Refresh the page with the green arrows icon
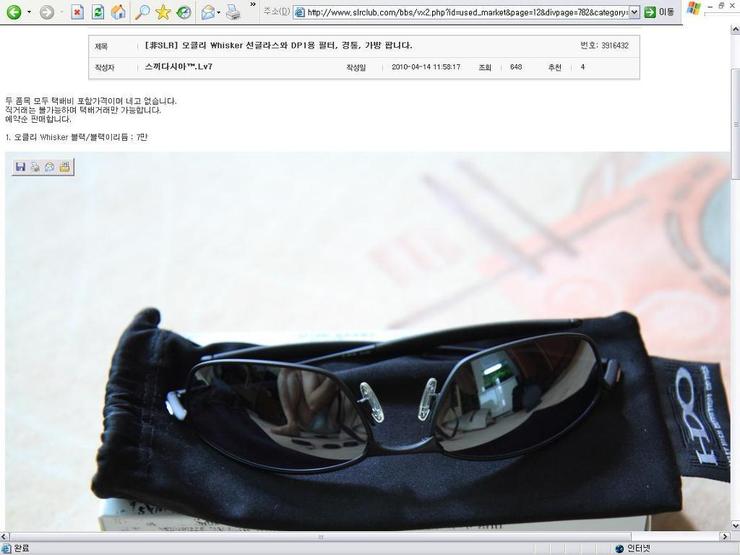740x555 pixels. point(98,12)
